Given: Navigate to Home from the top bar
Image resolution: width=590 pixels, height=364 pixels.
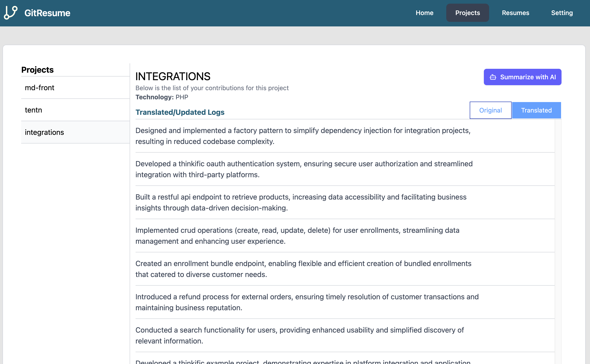Looking at the screenshot, I should [424, 13].
